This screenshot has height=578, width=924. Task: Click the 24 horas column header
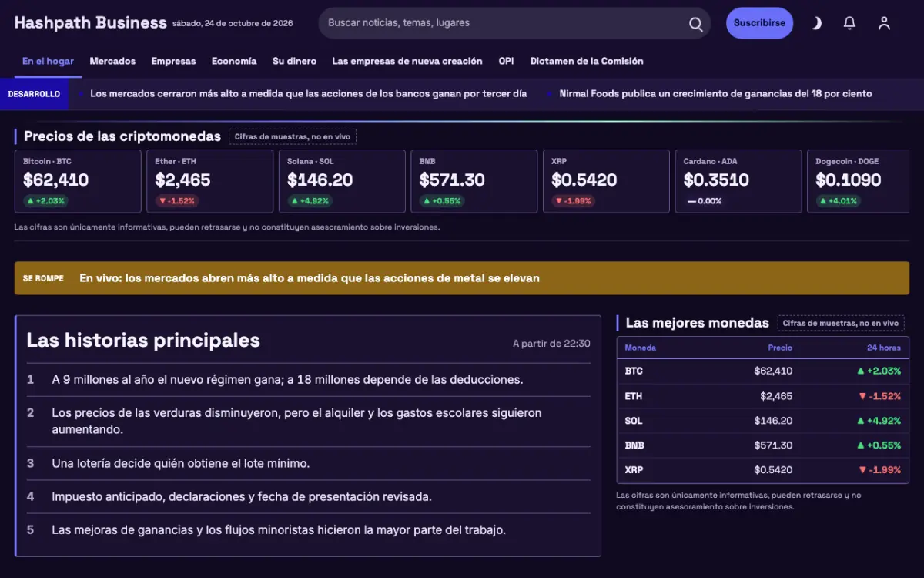coord(884,348)
